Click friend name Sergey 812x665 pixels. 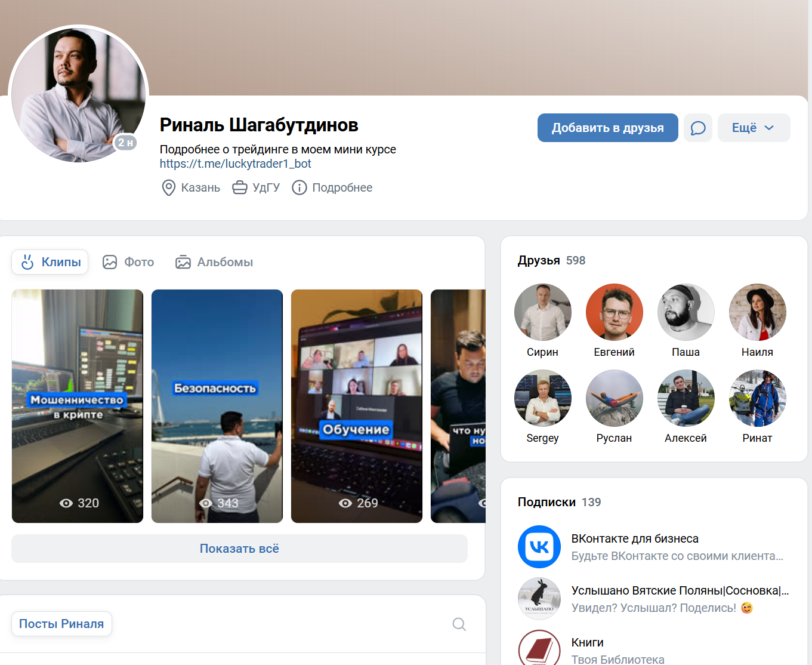543,438
